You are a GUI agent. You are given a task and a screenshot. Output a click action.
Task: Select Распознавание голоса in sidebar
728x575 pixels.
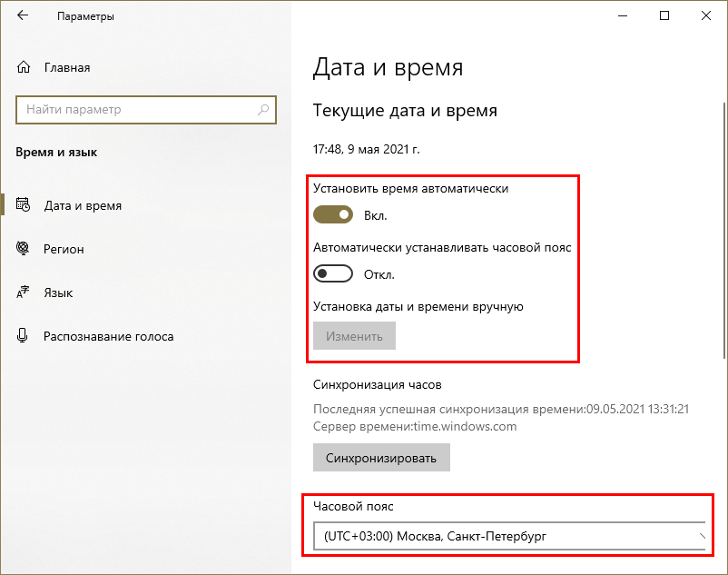pos(108,336)
